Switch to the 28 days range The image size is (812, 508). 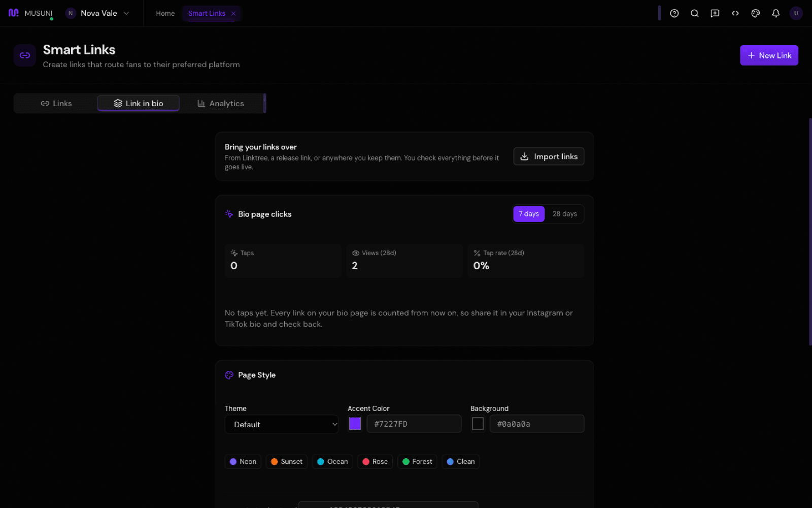pyautogui.click(x=564, y=214)
